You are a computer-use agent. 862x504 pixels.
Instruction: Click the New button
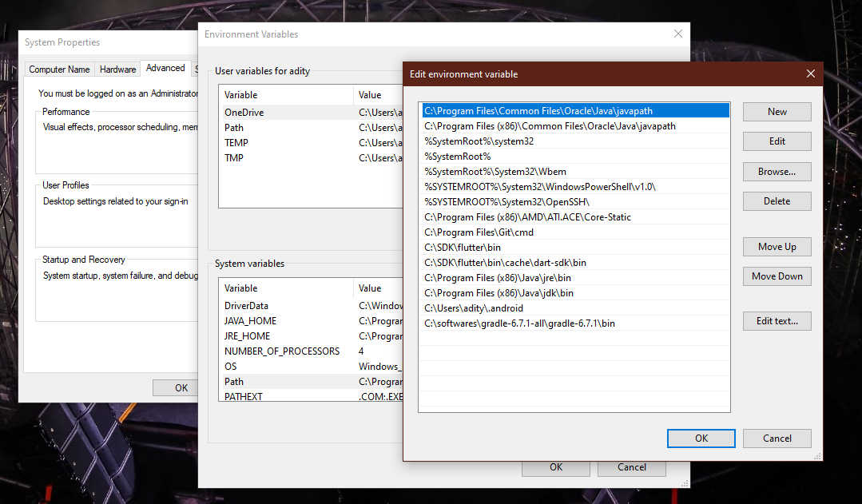coord(776,111)
